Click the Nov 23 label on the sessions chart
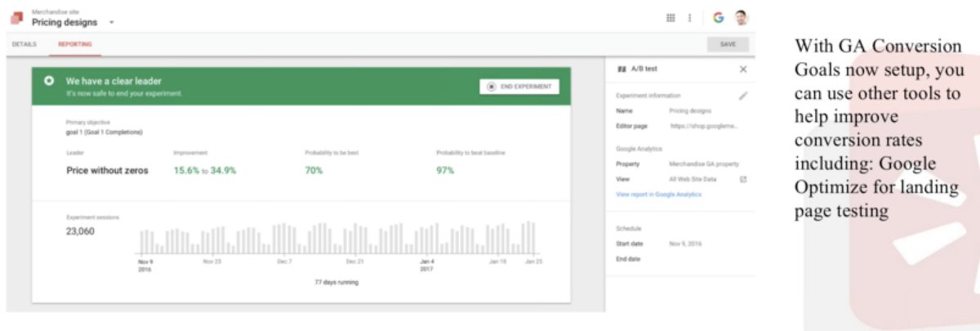Screen dimensions: 980x331 [212, 262]
